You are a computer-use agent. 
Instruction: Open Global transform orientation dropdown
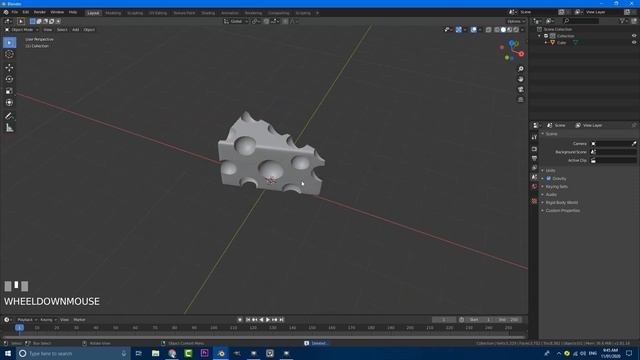tap(236, 21)
